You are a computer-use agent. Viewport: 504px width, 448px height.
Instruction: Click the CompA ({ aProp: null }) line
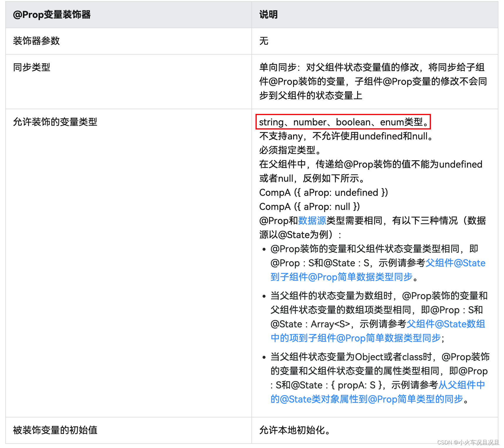[x=310, y=207]
